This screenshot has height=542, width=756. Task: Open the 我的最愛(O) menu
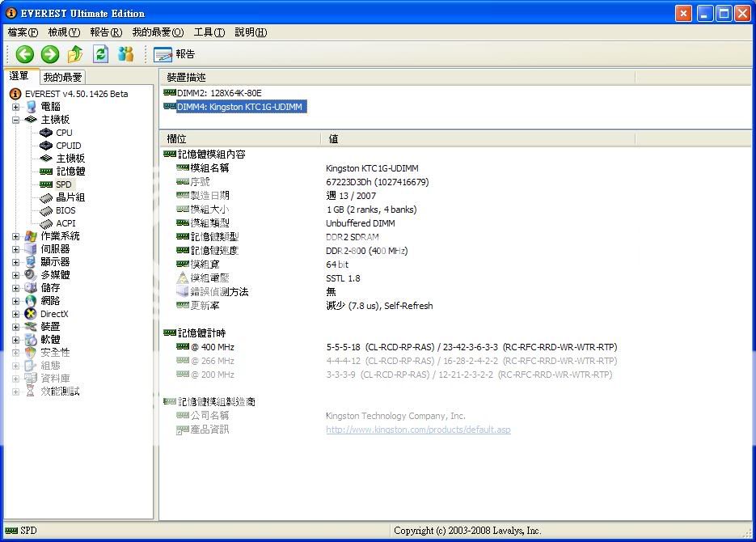158,32
